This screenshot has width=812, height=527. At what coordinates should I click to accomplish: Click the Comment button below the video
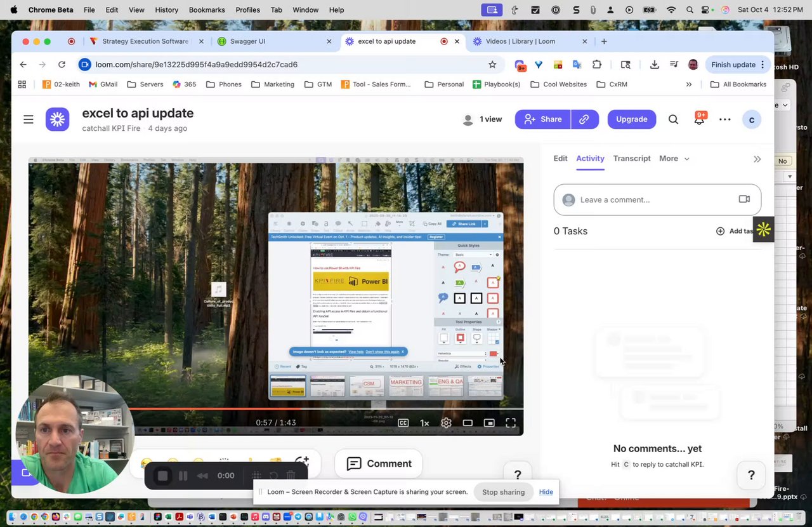(x=379, y=464)
